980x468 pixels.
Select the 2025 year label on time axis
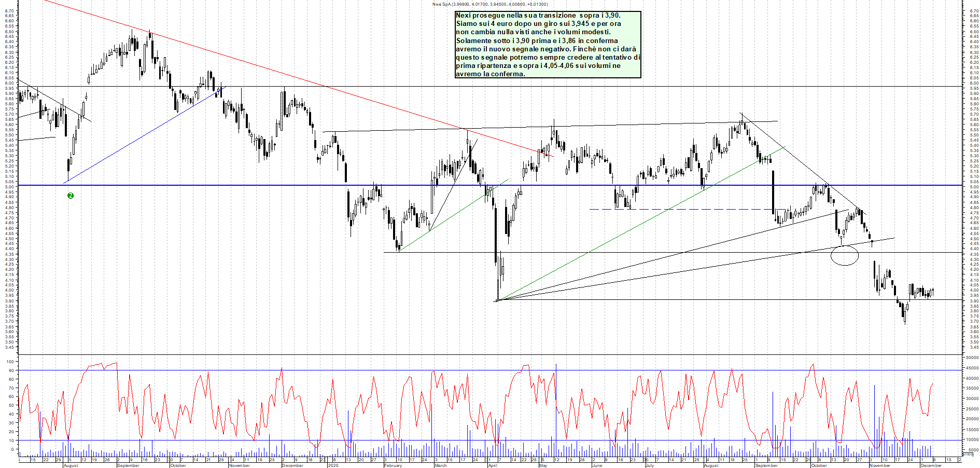click(333, 465)
